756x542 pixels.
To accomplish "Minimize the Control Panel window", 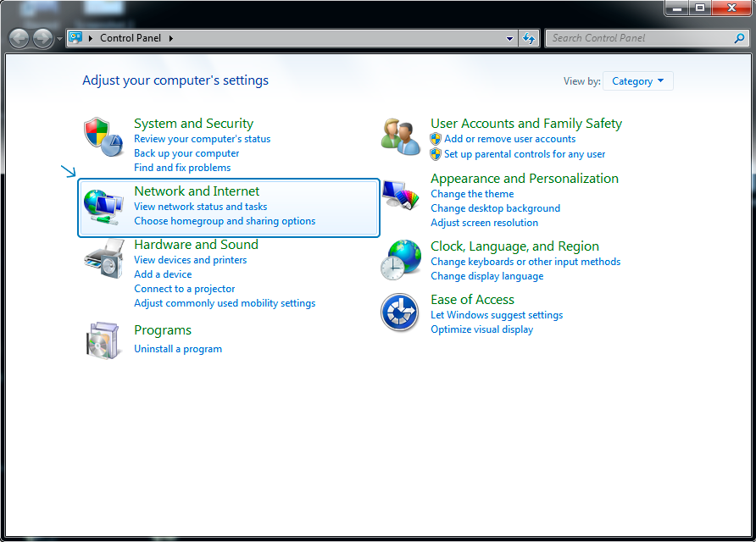I will point(677,8).
